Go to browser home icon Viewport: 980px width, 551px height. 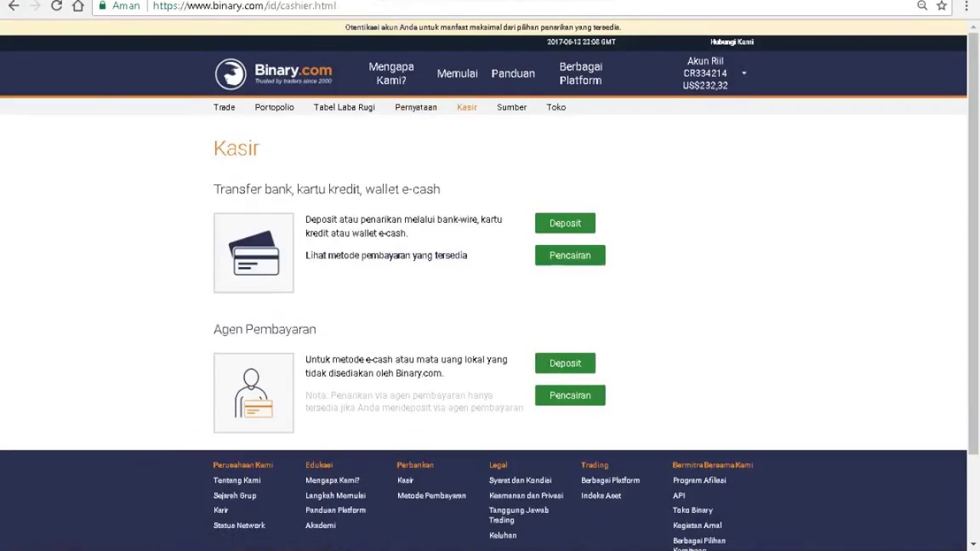[77, 5]
